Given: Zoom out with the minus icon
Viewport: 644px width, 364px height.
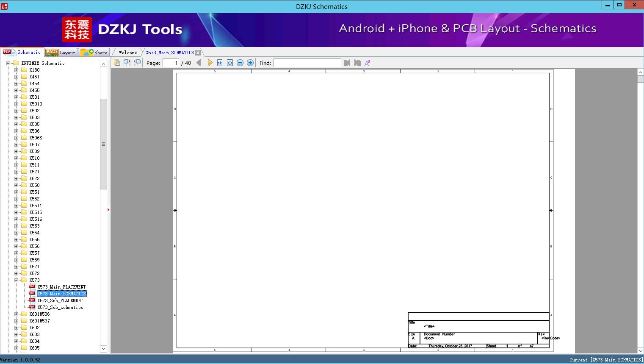Looking at the screenshot, I should click(x=240, y=63).
